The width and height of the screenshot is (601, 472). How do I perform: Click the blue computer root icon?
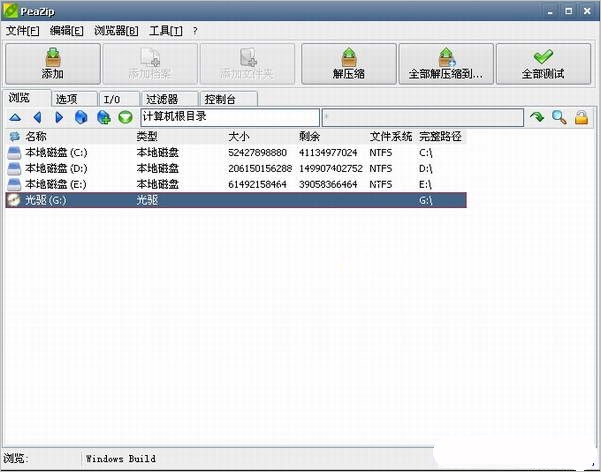click(x=81, y=117)
